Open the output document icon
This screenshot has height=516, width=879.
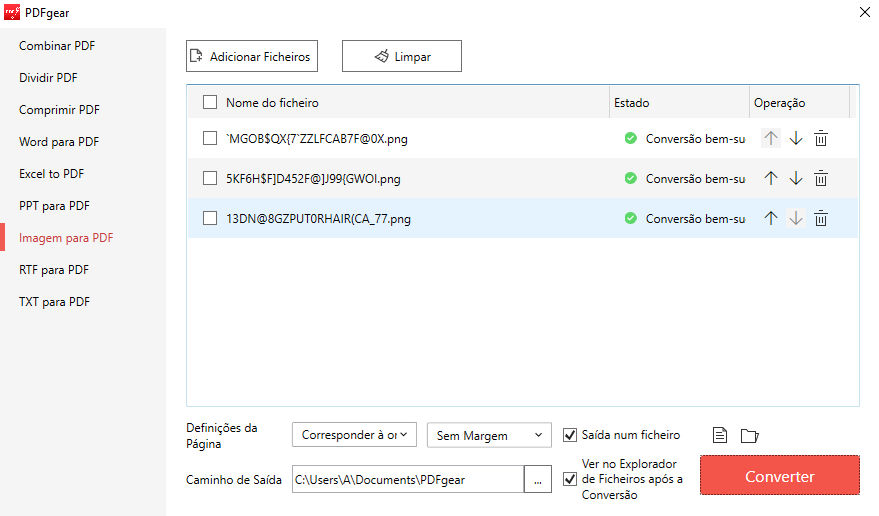point(720,435)
